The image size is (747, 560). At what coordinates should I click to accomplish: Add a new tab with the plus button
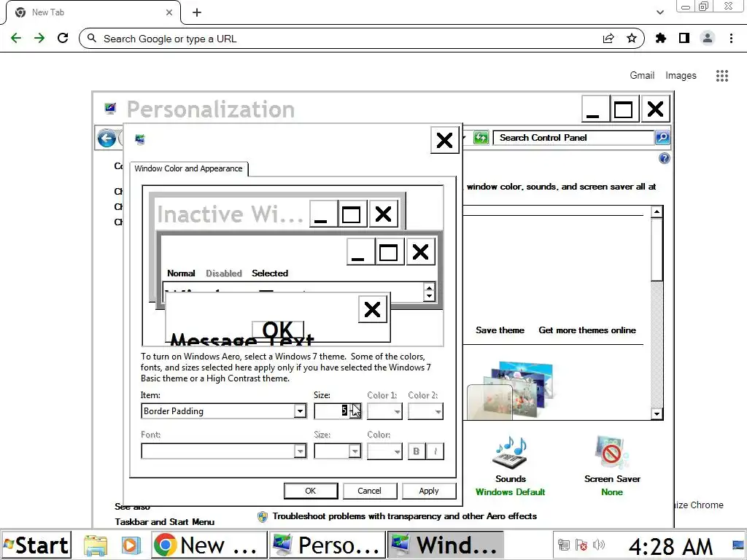(197, 12)
